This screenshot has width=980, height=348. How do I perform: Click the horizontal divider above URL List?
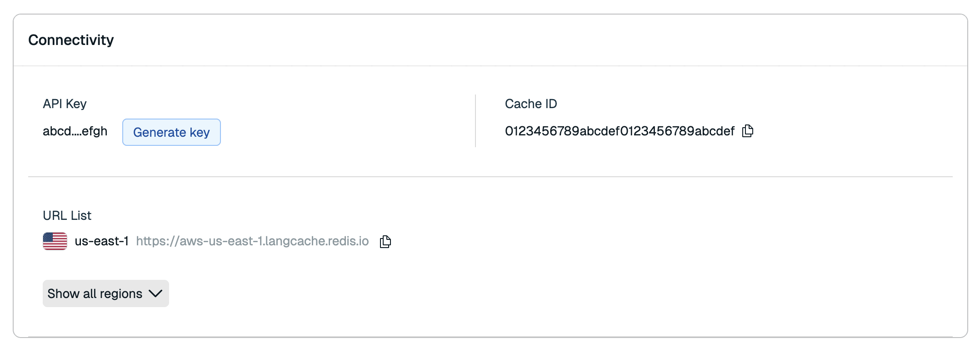pyautogui.click(x=490, y=177)
